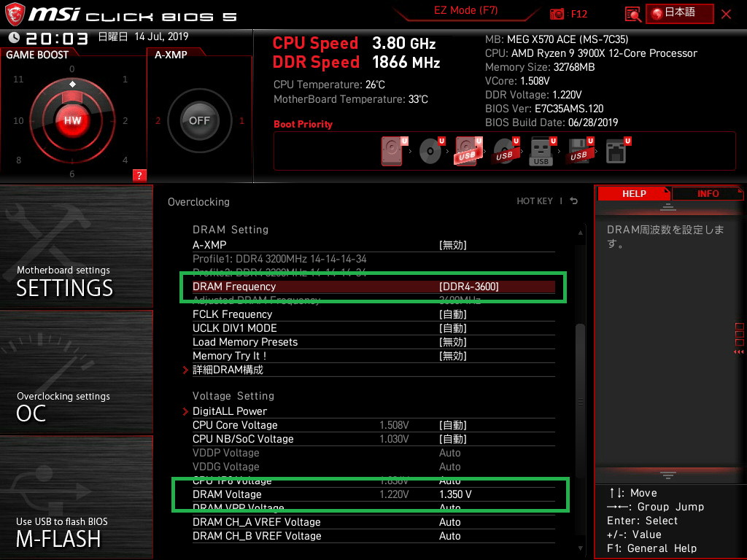This screenshot has height=560, width=747.
Task: Open the search magnifier icon
Action: click(632, 15)
